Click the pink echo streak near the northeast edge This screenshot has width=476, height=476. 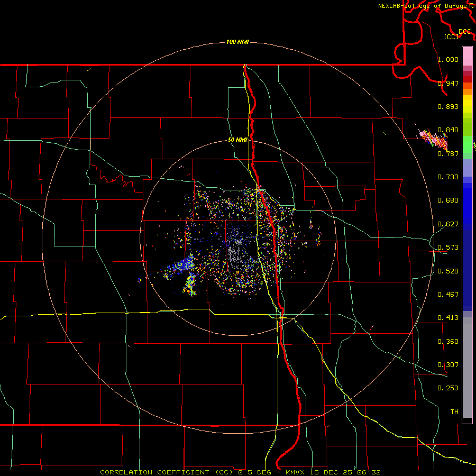[433, 139]
